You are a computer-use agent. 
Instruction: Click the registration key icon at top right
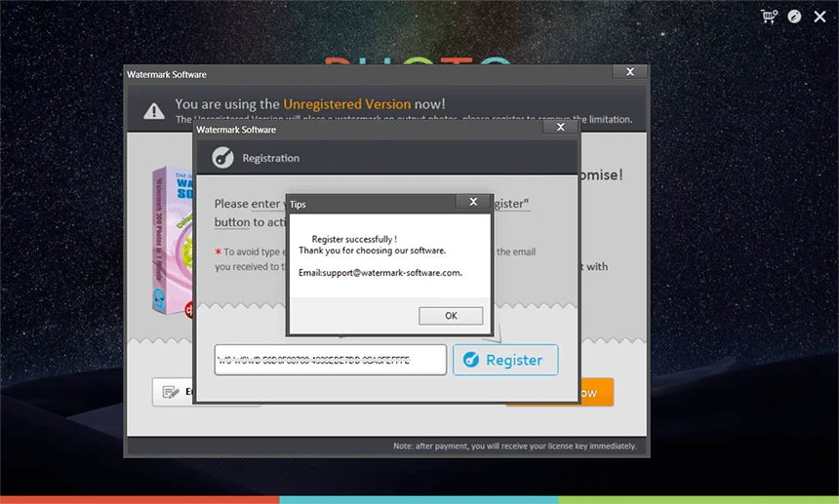click(x=794, y=17)
